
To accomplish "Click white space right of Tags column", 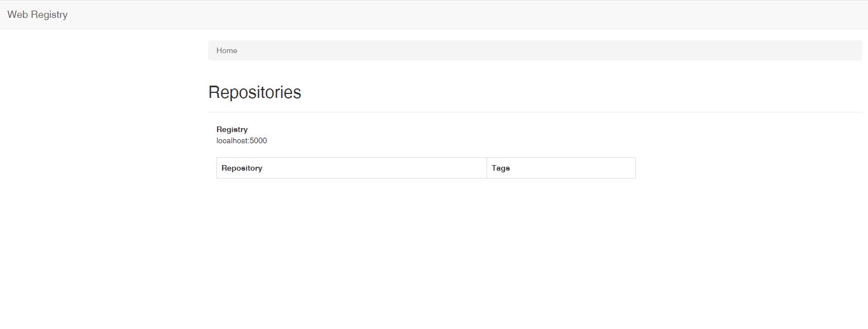I will [x=744, y=168].
